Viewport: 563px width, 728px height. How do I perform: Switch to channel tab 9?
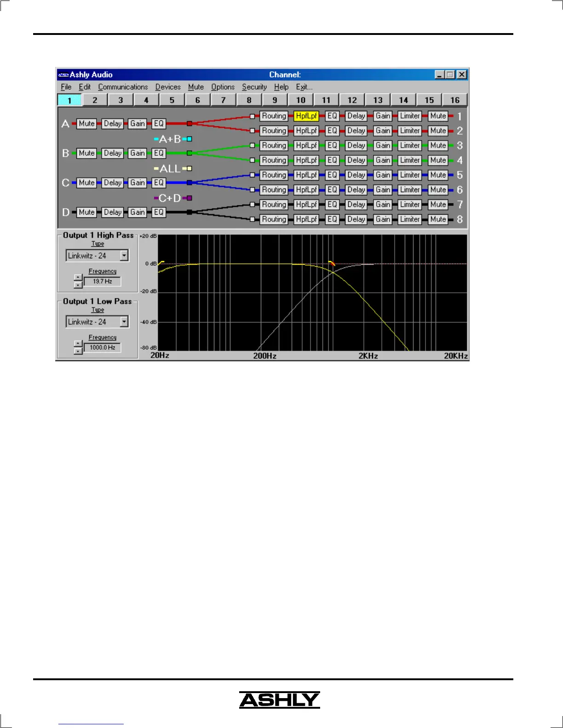click(x=275, y=100)
